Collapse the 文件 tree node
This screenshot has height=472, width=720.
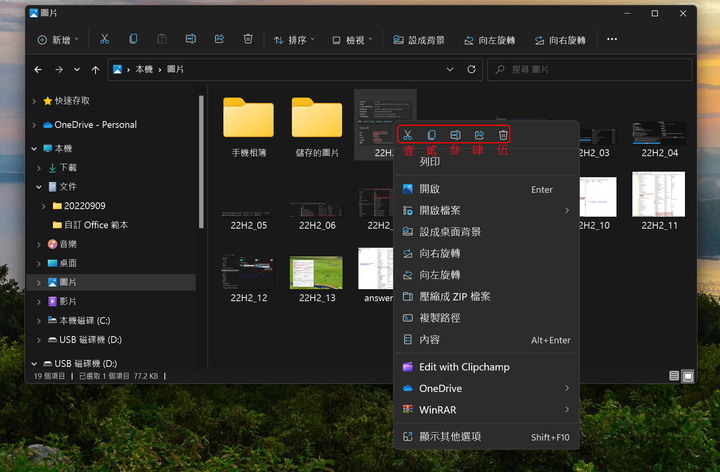tap(39, 187)
